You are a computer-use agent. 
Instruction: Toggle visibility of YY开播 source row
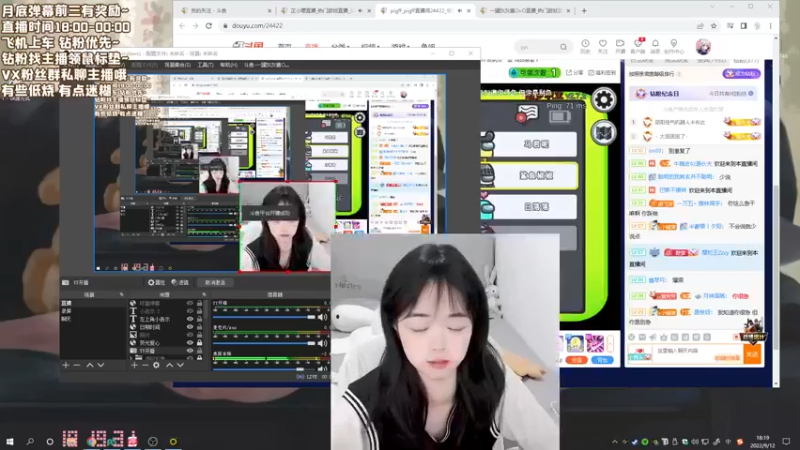click(190, 351)
